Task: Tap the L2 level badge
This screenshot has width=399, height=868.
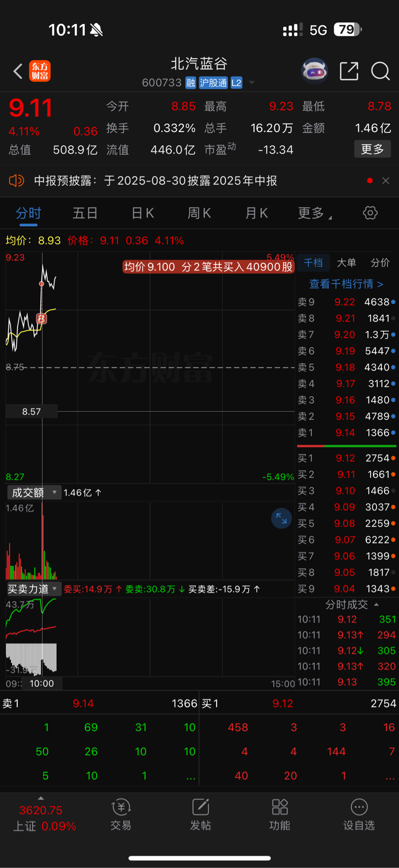Action: coord(236,83)
